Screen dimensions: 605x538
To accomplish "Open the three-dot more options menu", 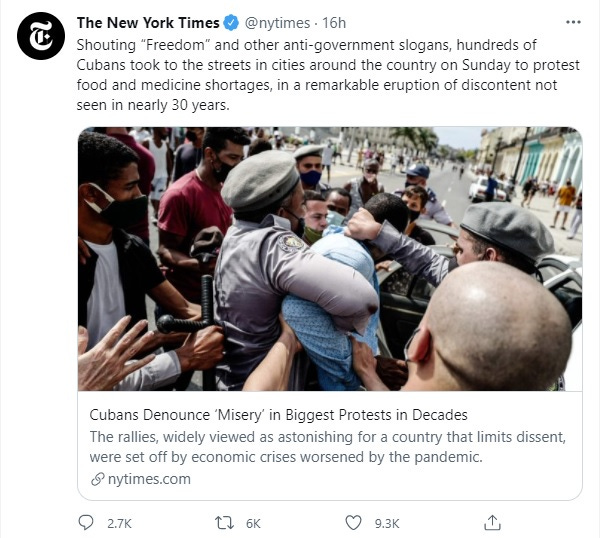I will point(573,22).
